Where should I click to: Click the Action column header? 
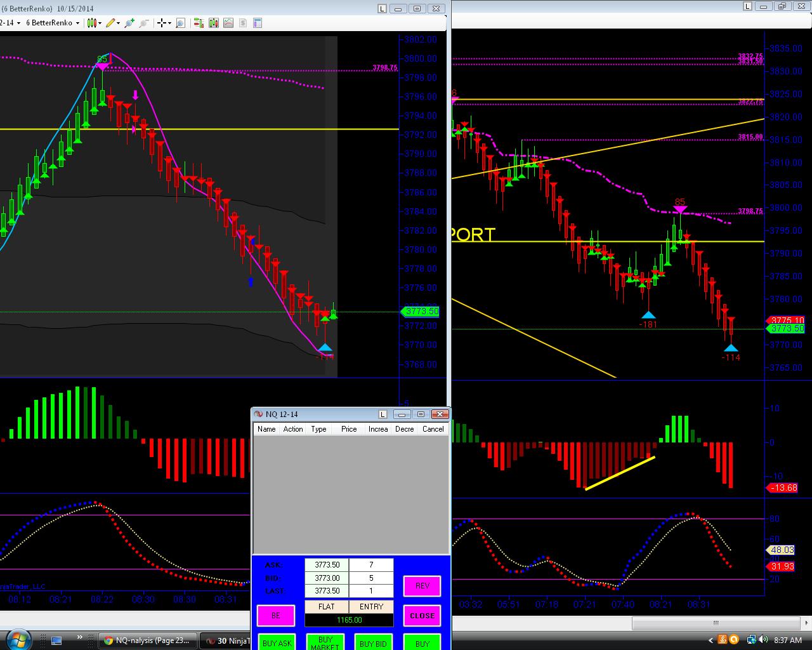[293, 429]
